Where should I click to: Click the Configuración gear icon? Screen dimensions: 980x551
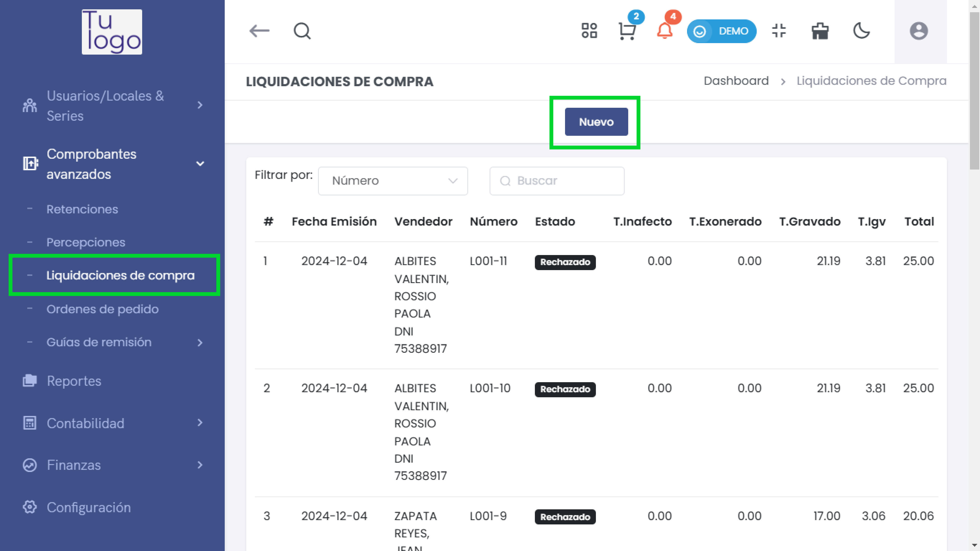click(30, 507)
